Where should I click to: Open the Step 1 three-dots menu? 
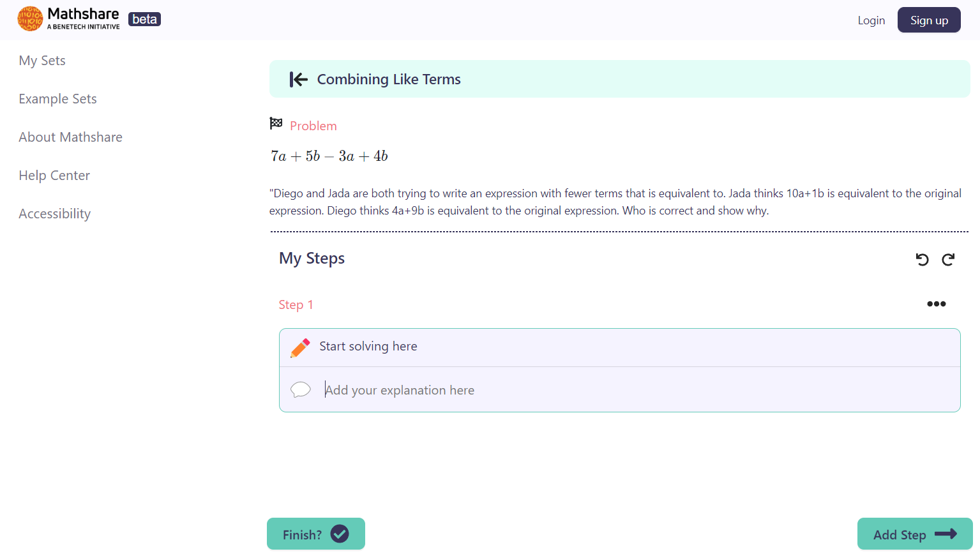point(936,304)
